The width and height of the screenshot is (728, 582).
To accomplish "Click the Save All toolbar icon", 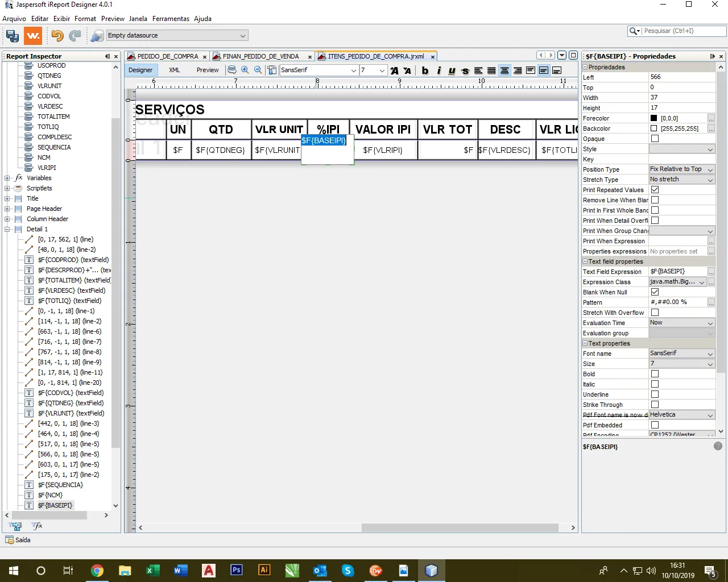I will (13, 36).
